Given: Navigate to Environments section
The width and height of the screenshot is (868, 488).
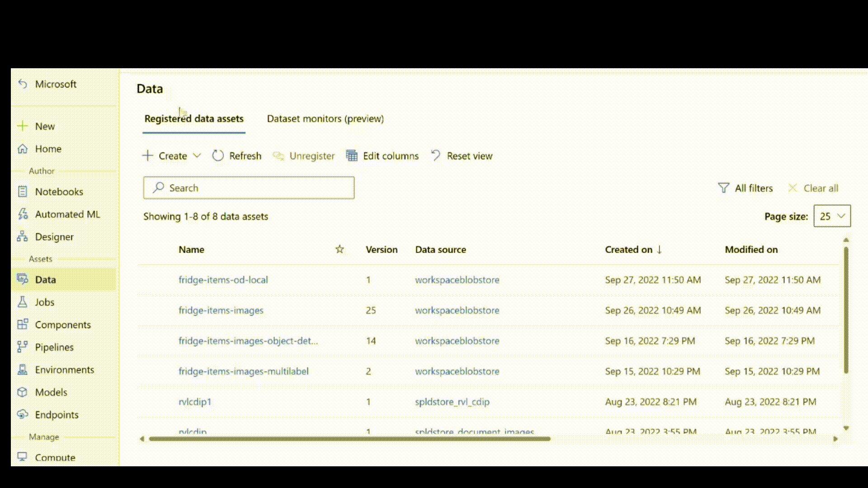Looking at the screenshot, I should (64, 369).
